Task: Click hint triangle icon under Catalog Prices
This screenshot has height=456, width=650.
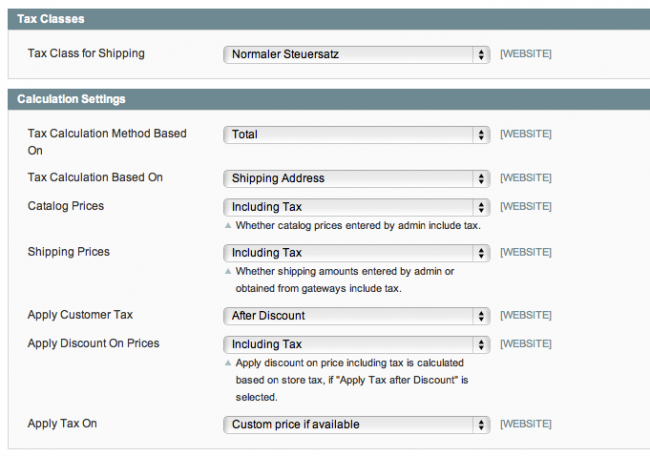Action: [228, 226]
